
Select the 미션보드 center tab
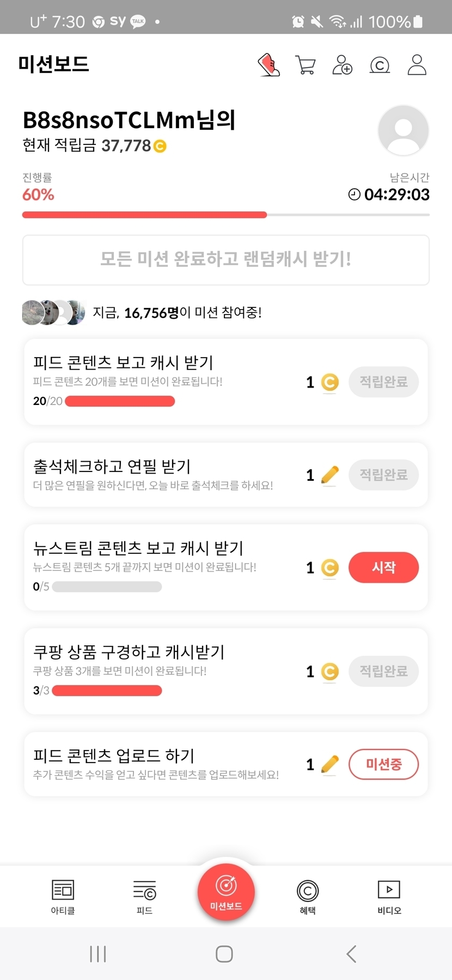pyautogui.click(x=226, y=892)
